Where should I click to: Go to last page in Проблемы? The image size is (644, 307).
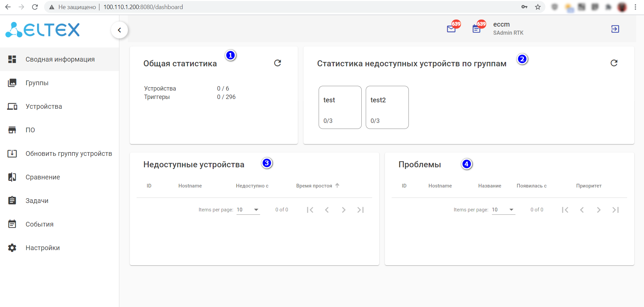click(615, 210)
